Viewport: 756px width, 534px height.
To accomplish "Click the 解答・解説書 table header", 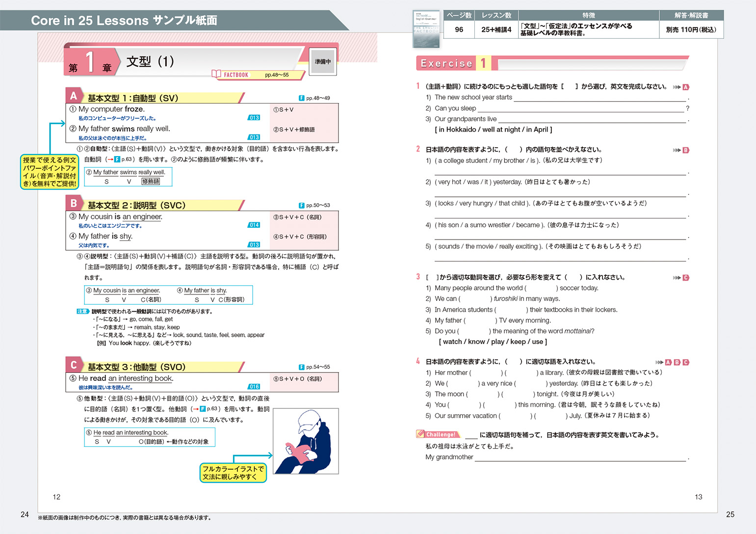I will point(691,16).
